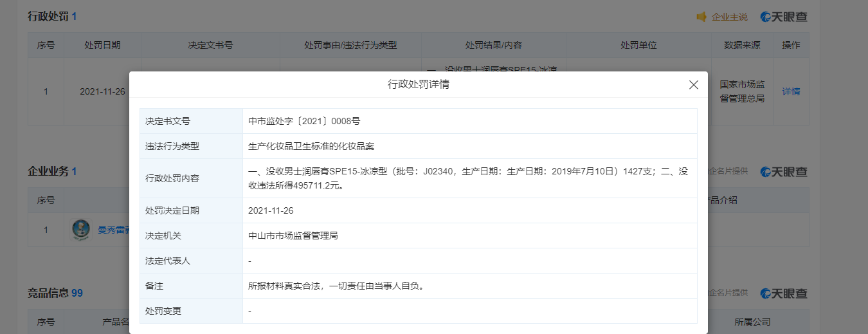Click 天眼查 logo beside 行政处罚 section
The width and height of the screenshot is (868, 334).
[783, 17]
